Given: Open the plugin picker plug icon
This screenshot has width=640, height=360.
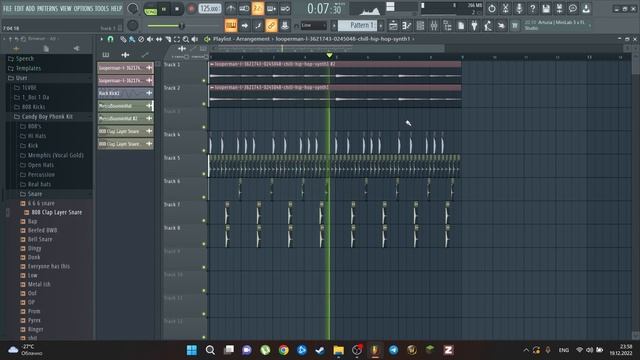Looking at the screenshot, I should [474, 26].
